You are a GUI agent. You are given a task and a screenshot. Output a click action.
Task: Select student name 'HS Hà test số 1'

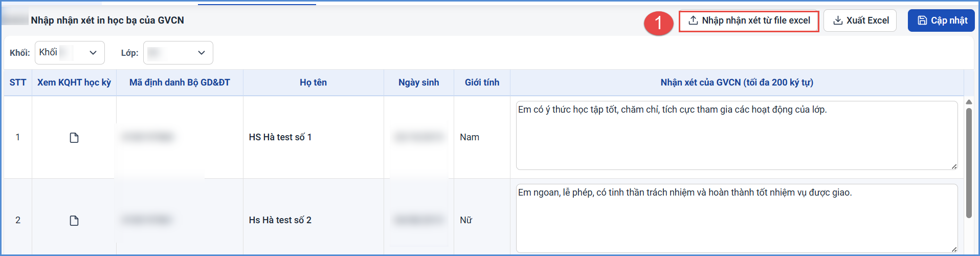pos(280,137)
